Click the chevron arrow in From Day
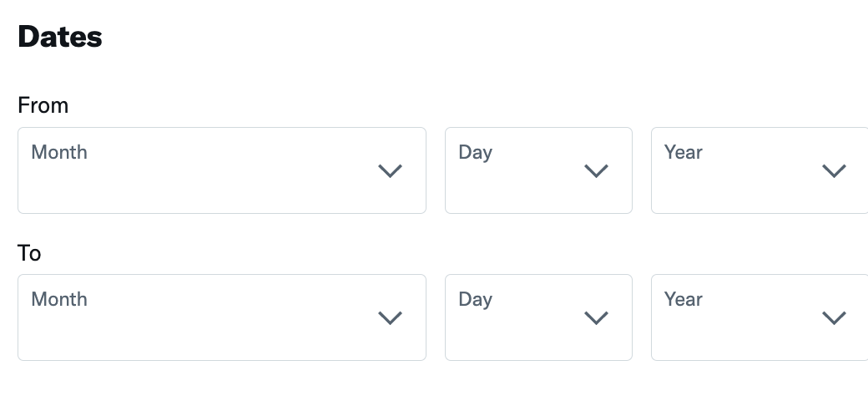The width and height of the screenshot is (868, 396). [x=596, y=171]
